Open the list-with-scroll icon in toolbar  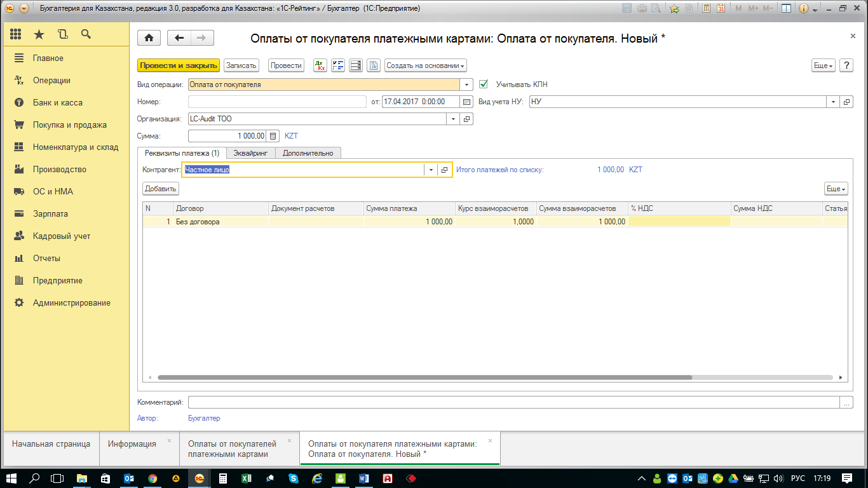pyautogui.click(x=356, y=65)
